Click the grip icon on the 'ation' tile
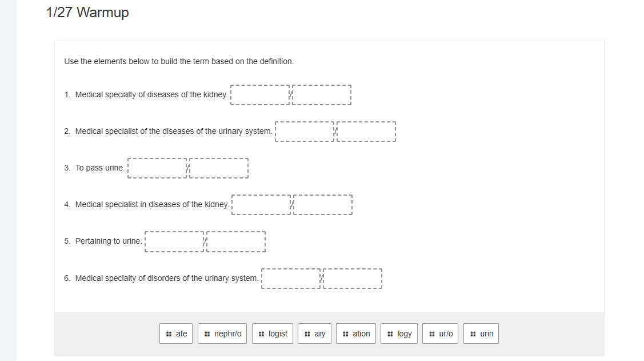The height and width of the screenshot is (361, 644). (x=345, y=333)
